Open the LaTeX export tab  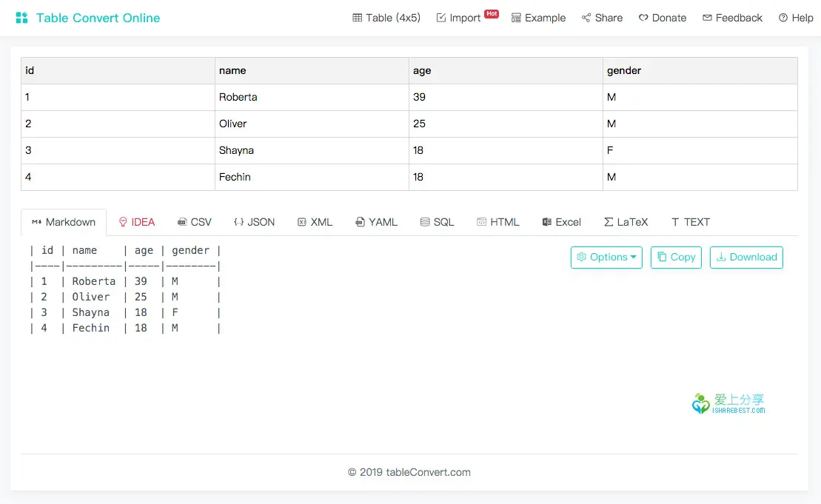click(626, 221)
